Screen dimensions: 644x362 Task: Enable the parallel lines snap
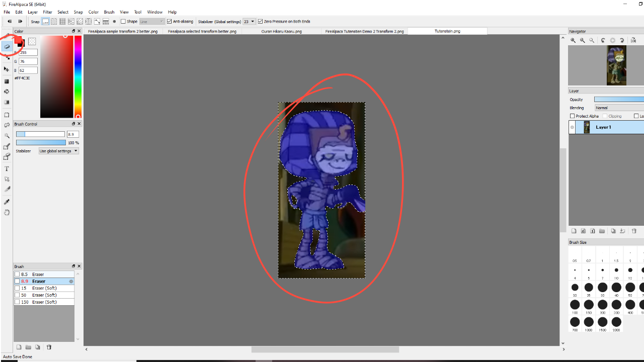pyautogui.click(x=54, y=22)
